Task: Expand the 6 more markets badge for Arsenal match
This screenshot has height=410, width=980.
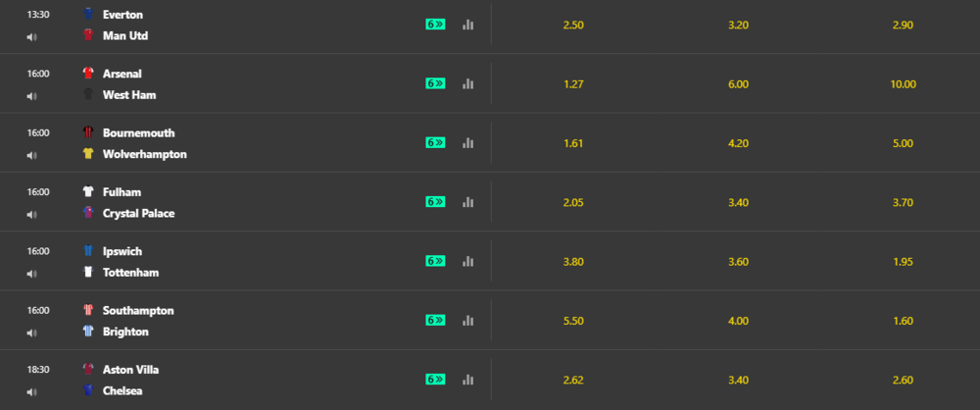Action: tap(436, 83)
